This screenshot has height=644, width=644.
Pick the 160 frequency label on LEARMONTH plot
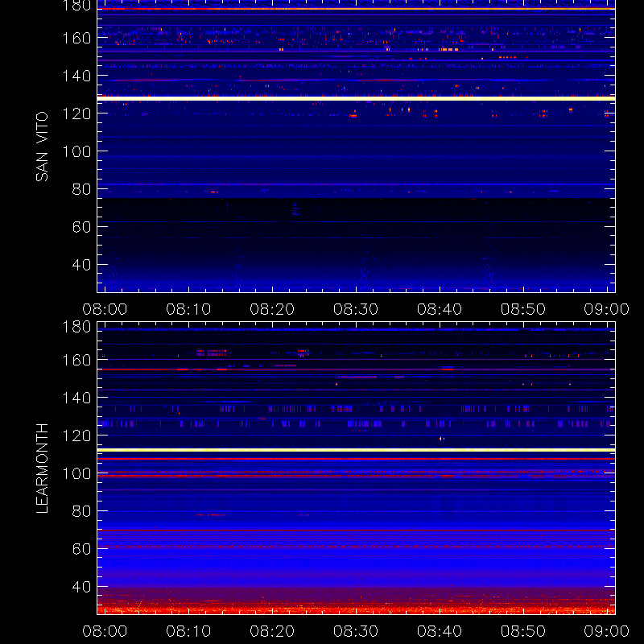click(x=76, y=360)
